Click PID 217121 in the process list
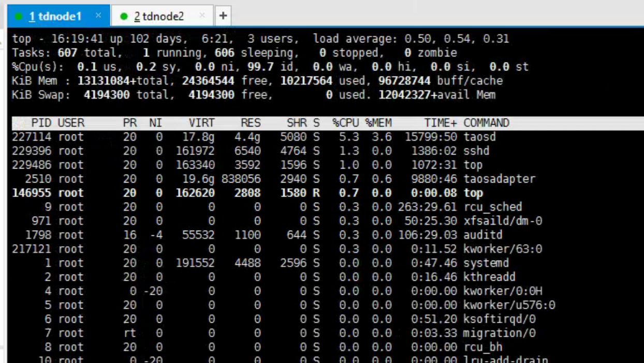The width and height of the screenshot is (644, 363). tap(32, 249)
